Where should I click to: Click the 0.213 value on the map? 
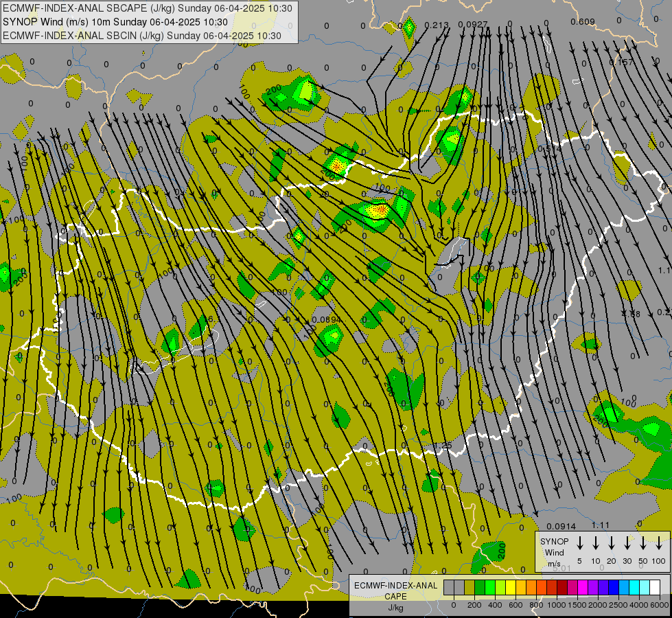pyautogui.click(x=437, y=25)
